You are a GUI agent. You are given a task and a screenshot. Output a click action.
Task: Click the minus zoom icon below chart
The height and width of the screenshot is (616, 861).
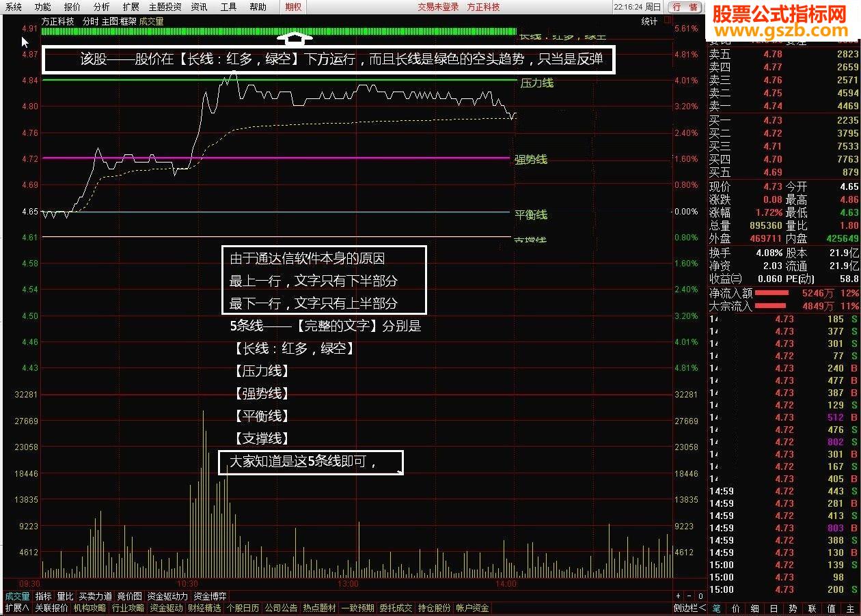pos(690,596)
